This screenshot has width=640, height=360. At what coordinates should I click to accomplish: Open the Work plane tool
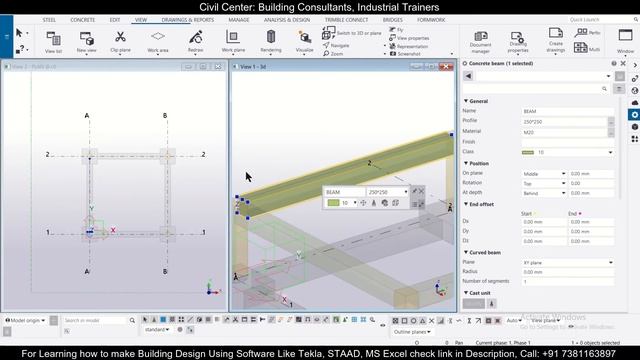pos(233,42)
